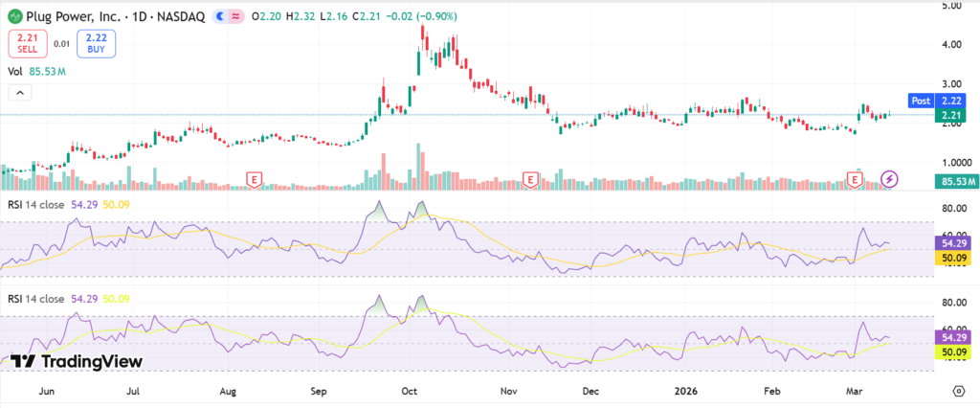Click the green 2.21 last price label
The height and width of the screenshot is (408, 980).
[951, 115]
